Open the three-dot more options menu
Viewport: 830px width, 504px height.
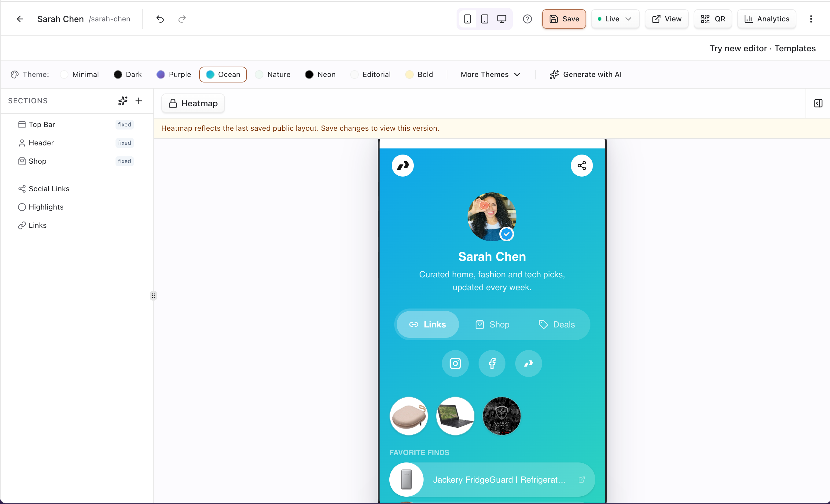point(811,19)
